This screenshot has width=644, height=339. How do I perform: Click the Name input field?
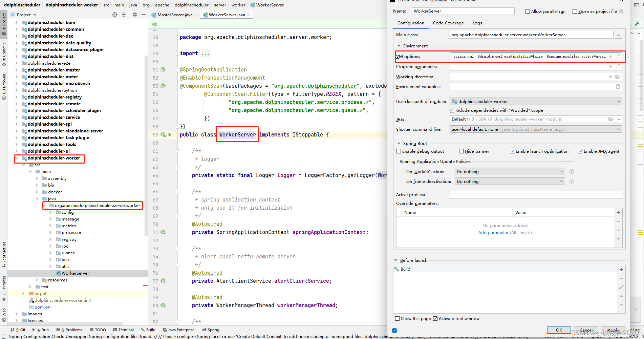(463, 11)
